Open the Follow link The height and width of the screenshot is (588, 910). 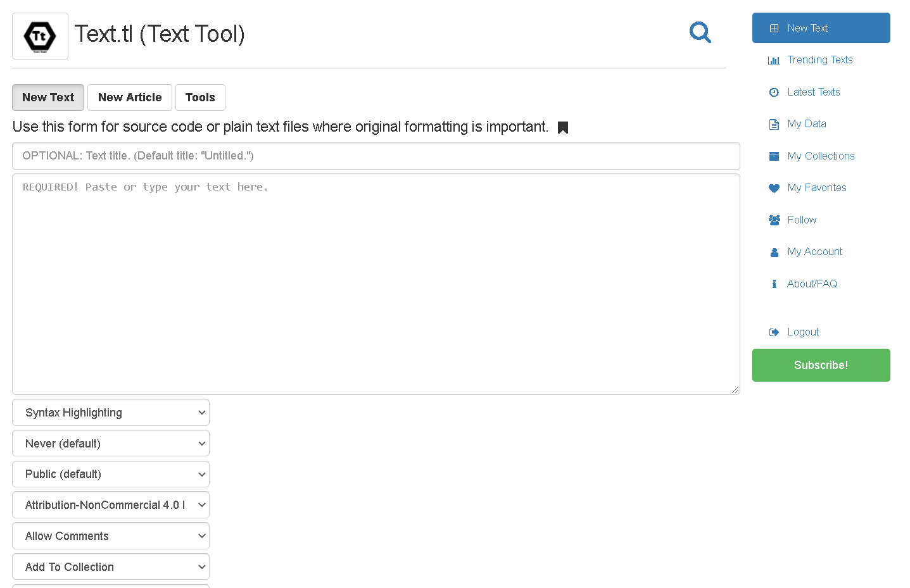(x=802, y=220)
